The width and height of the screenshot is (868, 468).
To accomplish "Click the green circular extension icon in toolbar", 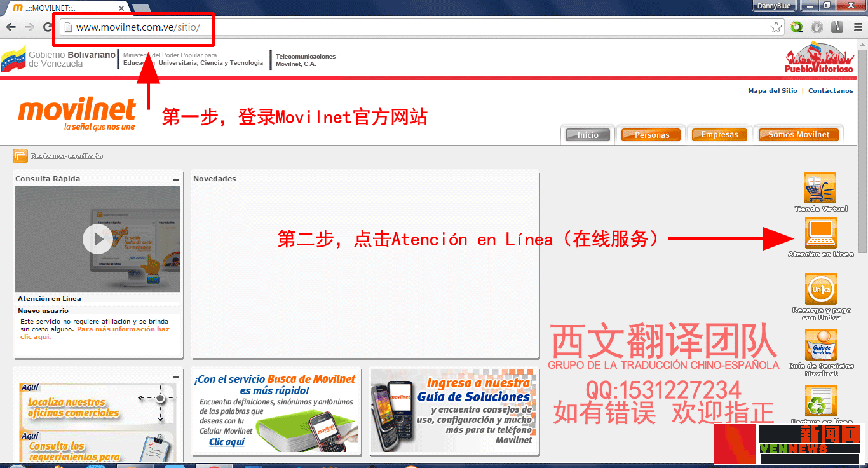I will [797, 27].
